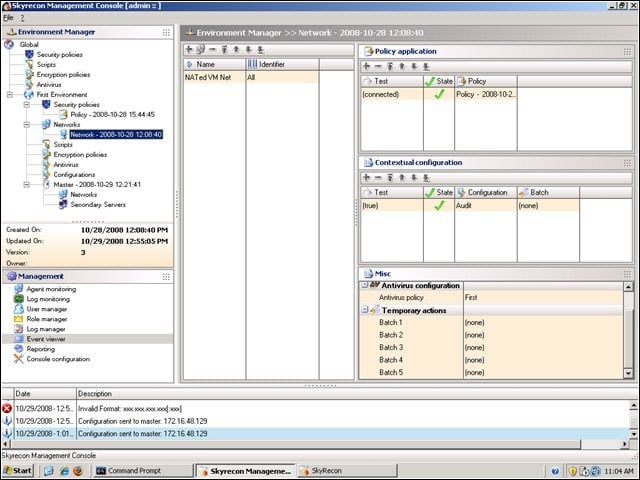Move to top in network list toolbar
The width and height of the screenshot is (640, 480).
pos(224,50)
